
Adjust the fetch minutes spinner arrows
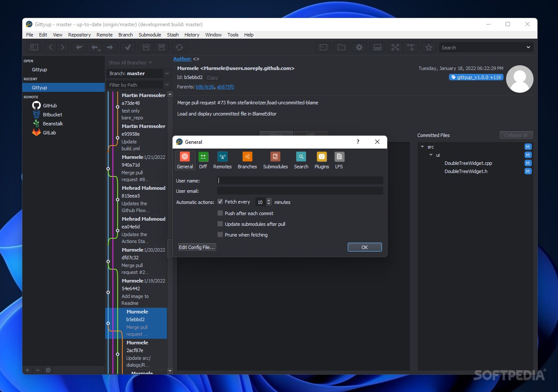pyautogui.click(x=269, y=202)
